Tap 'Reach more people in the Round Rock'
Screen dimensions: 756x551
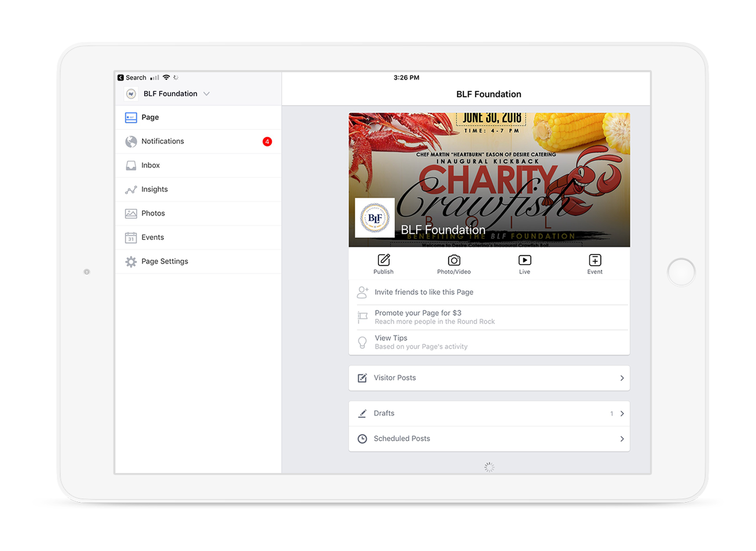point(434,322)
